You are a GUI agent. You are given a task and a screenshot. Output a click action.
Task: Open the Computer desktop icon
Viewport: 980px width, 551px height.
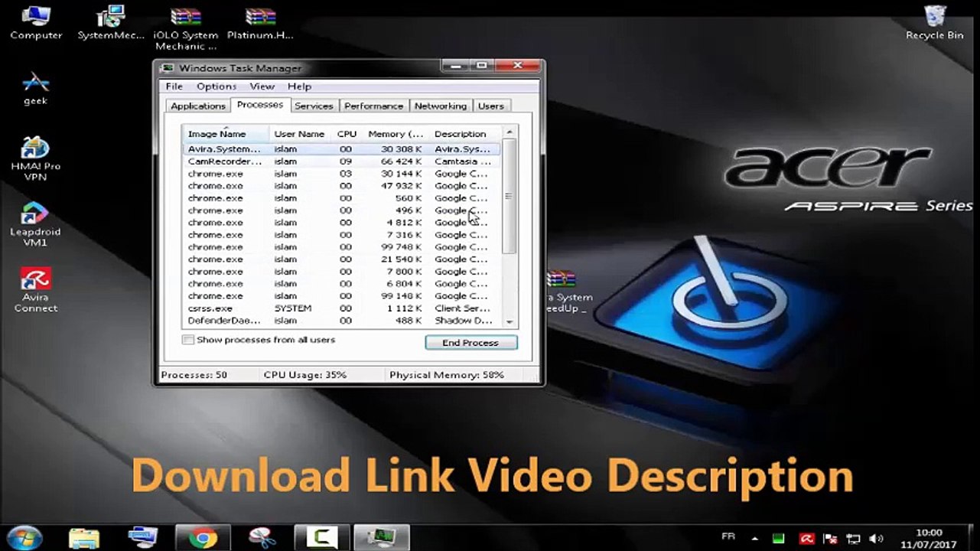coord(35,23)
